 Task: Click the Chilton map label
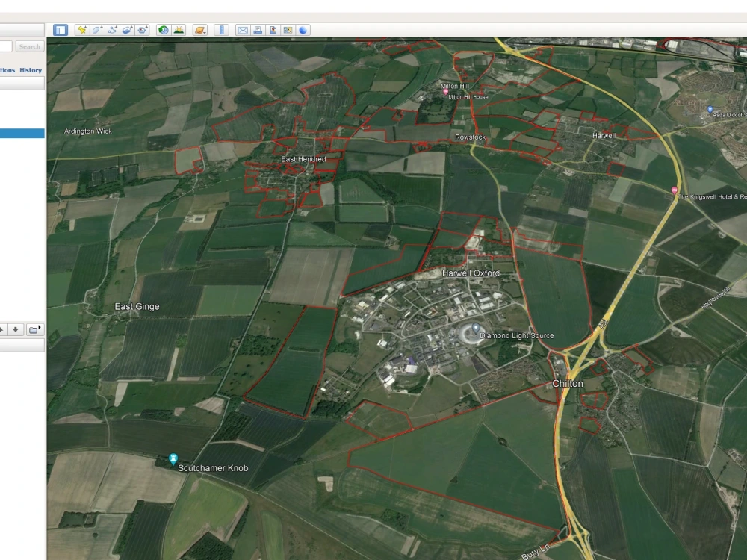coord(568,384)
